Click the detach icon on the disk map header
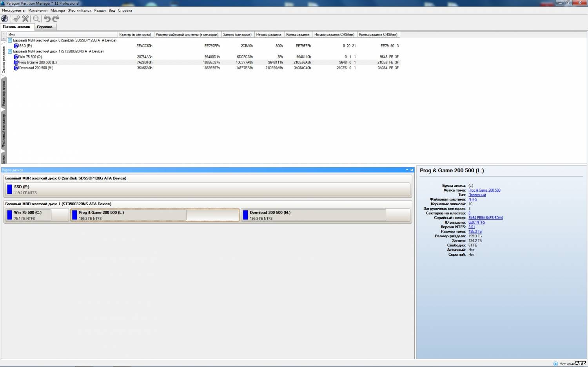 point(412,170)
